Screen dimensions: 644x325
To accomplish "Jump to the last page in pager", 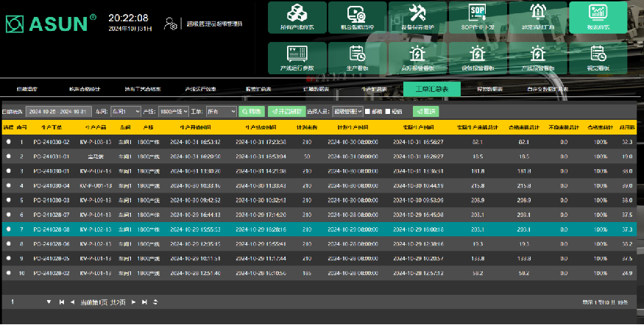I will pyautogui.click(x=144, y=302).
